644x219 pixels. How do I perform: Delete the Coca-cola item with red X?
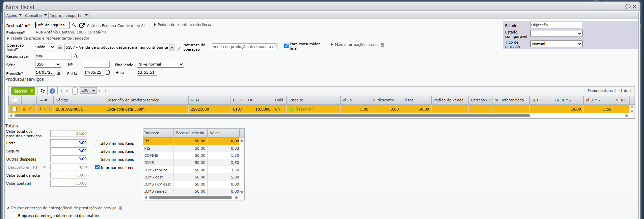[24, 109]
